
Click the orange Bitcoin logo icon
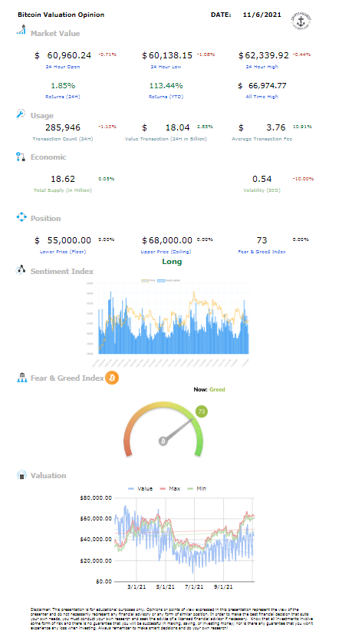tap(112, 378)
